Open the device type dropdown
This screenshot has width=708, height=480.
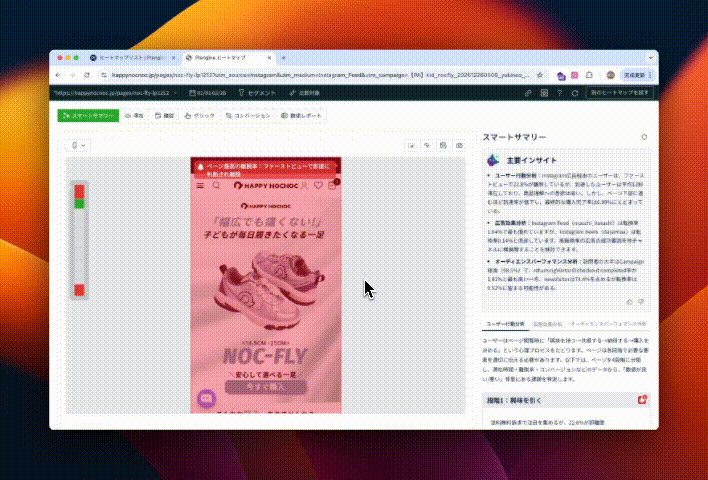pyautogui.click(x=77, y=146)
